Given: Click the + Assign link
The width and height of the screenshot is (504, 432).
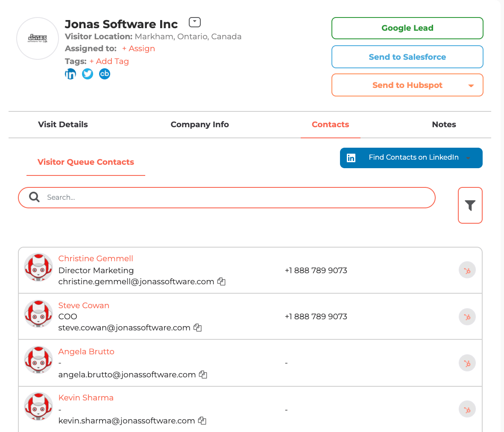Looking at the screenshot, I should click(138, 49).
